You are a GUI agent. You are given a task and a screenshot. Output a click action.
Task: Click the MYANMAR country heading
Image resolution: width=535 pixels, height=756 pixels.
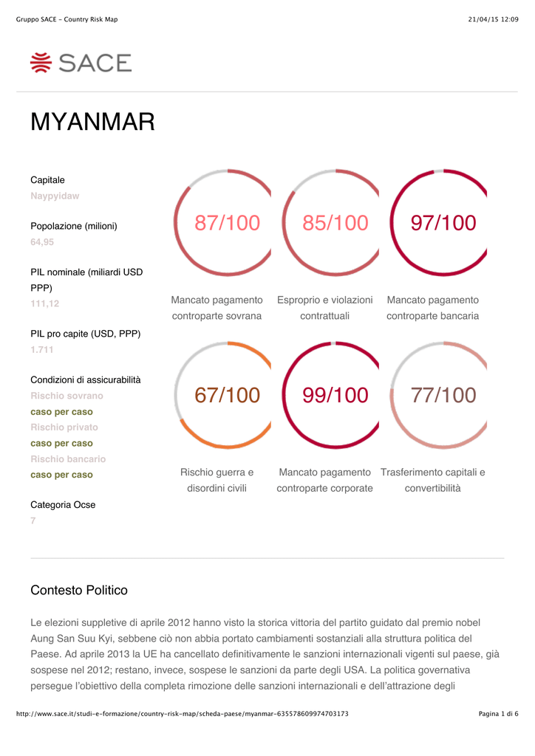[92, 122]
